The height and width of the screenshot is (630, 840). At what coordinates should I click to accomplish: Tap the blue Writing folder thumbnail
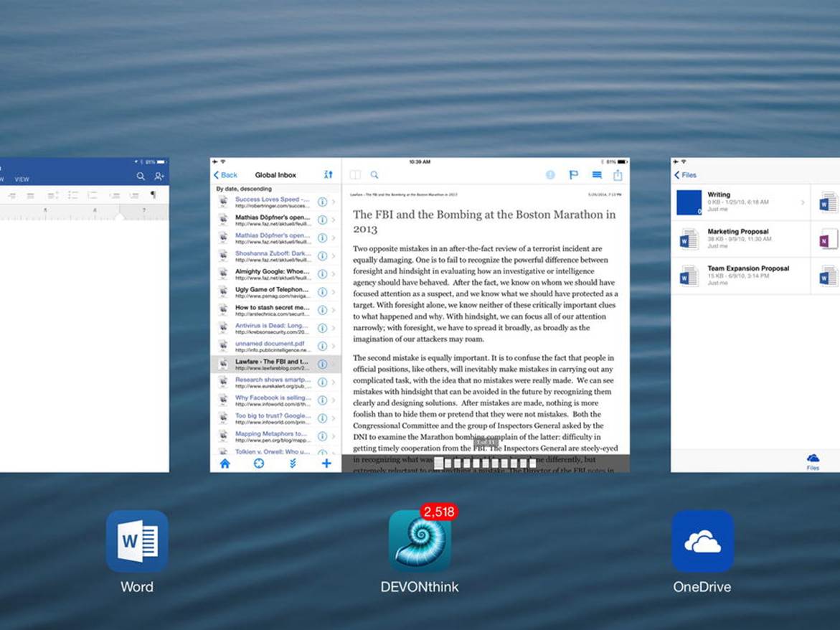pos(689,202)
